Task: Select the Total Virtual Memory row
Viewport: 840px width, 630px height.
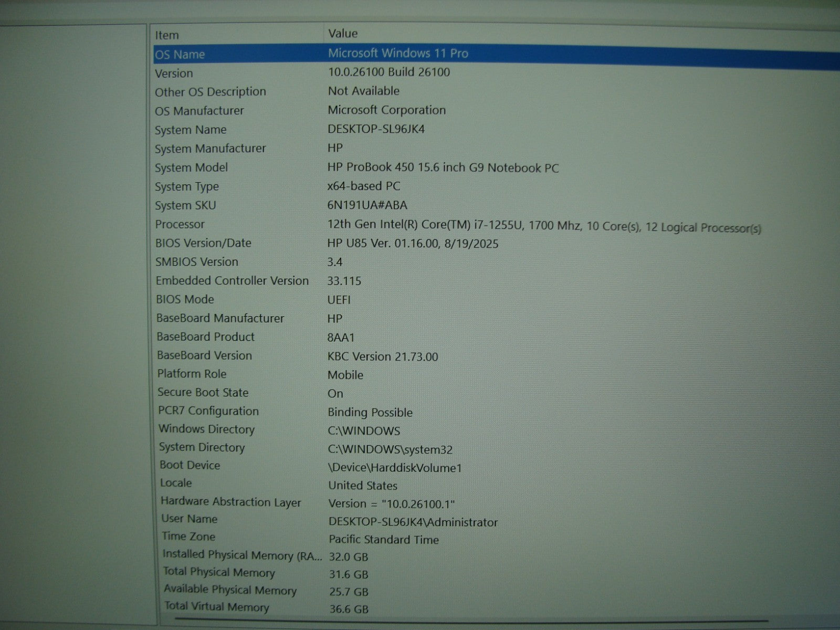Action: point(216,607)
